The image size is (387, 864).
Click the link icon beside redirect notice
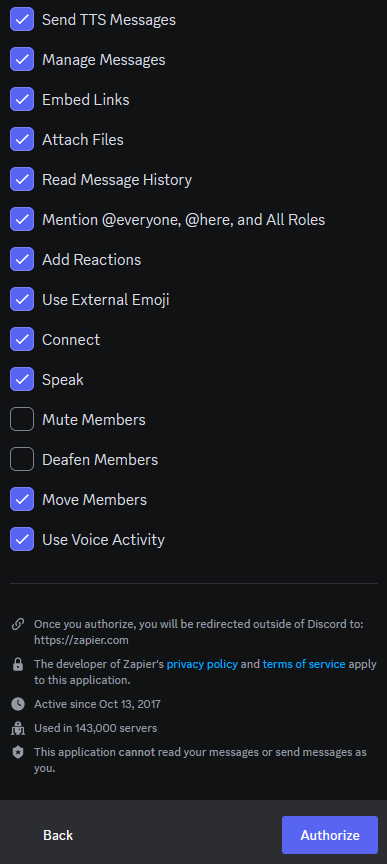tap(18, 624)
